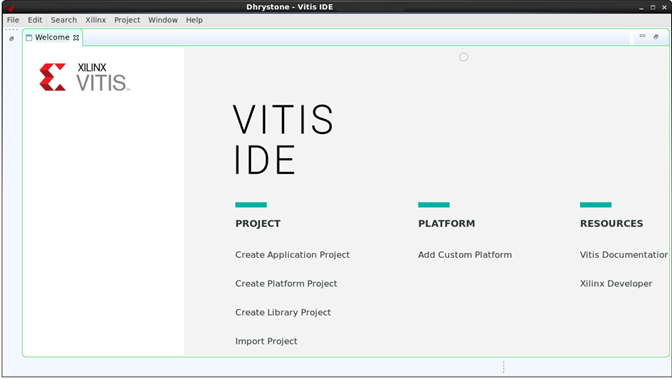
Task: Click Create Library Project link
Action: 283,312
